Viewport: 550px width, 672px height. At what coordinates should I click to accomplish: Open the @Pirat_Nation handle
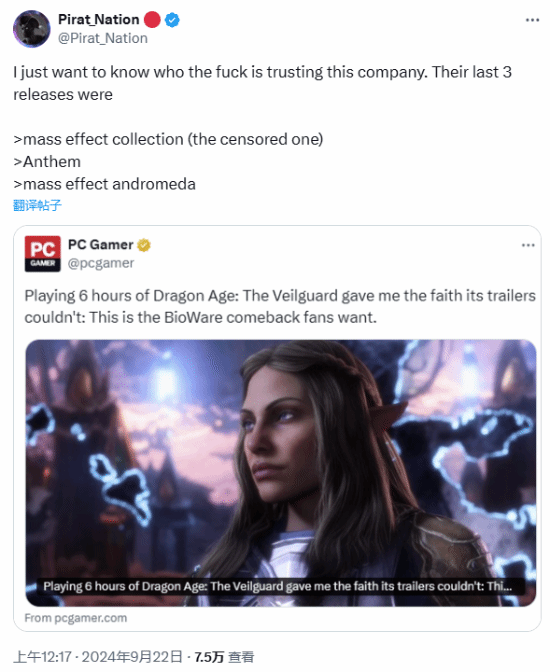point(103,38)
